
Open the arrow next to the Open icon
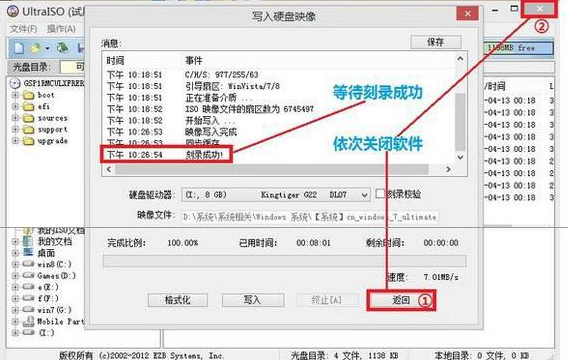point(47,48)
